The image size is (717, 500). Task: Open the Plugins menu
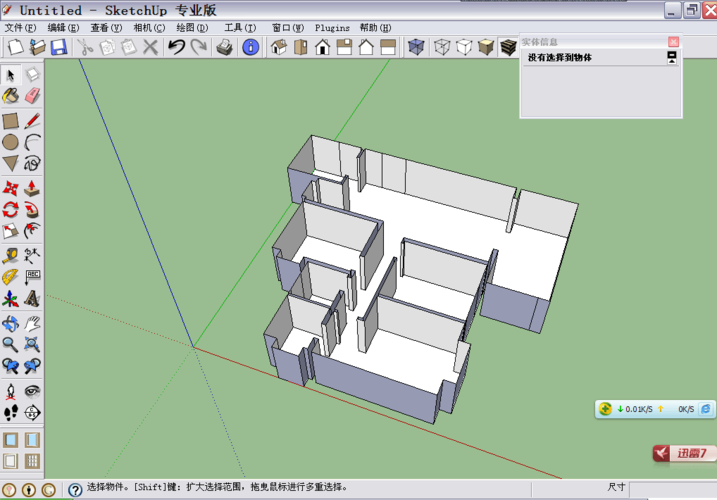pos(332,28)
